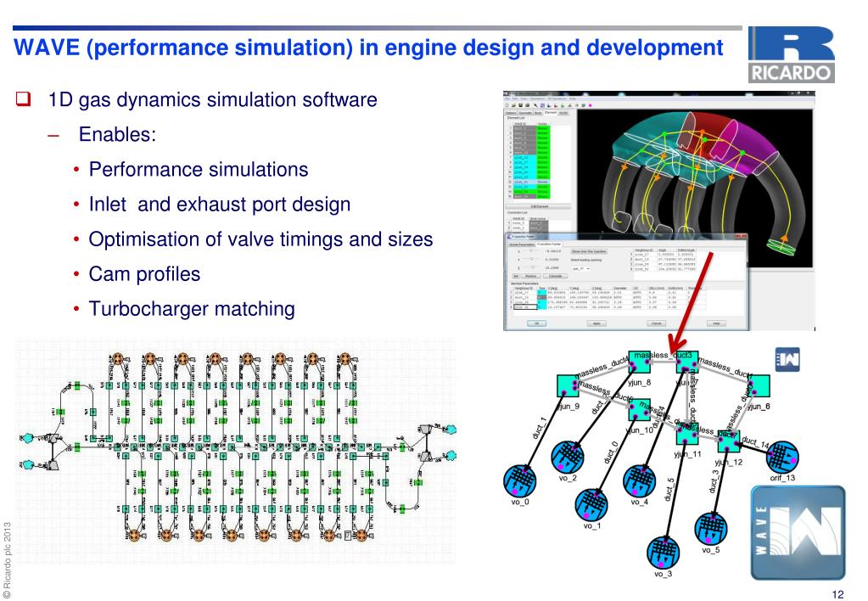Click the yjun_6 junction block
Screen dimensions: 868x601
point(759,385)
